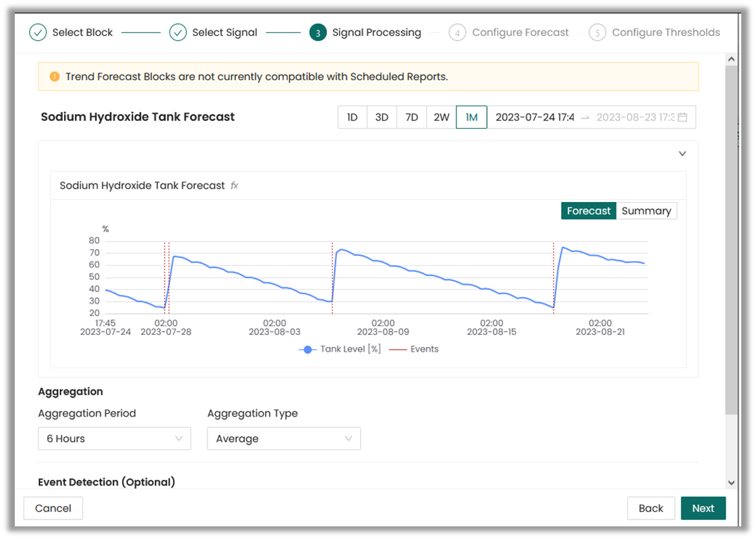Click the start date input field
The width and height of the screenshot is (756, 539).
tap(534, 118)
